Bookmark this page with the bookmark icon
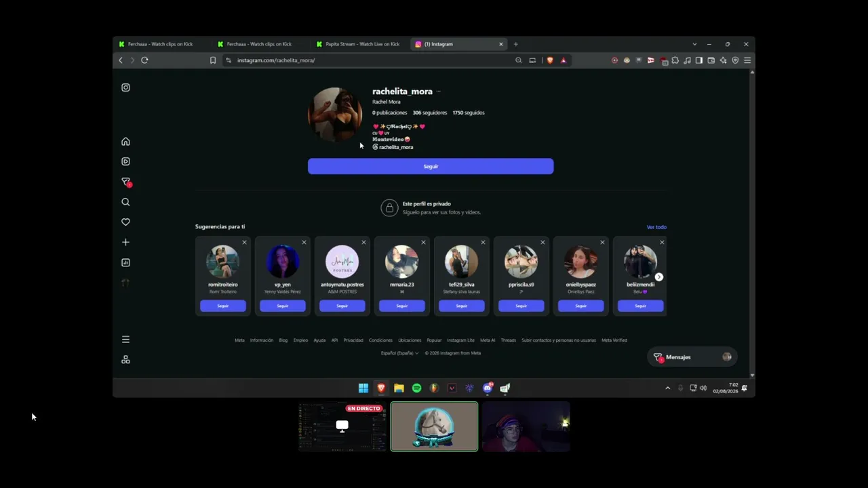868x488 pixels. tap(213, 60)
